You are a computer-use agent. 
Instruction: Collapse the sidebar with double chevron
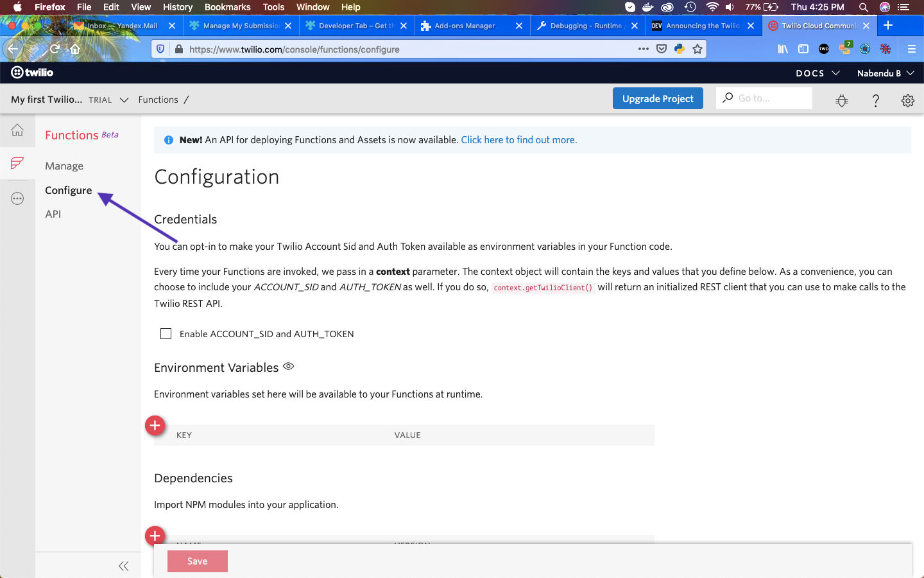pos(124,566)
